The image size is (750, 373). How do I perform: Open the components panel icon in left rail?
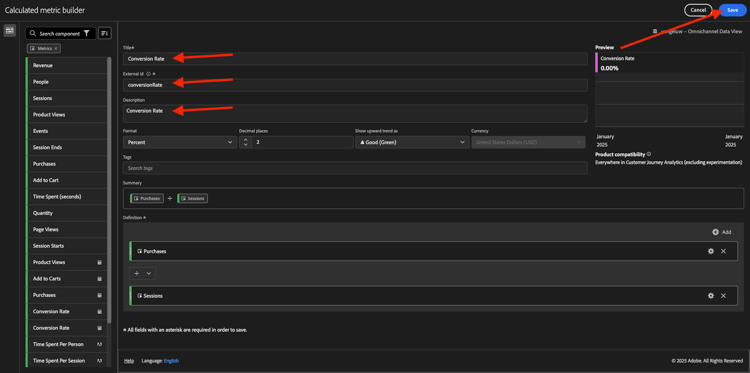click(x=9, y=31)
